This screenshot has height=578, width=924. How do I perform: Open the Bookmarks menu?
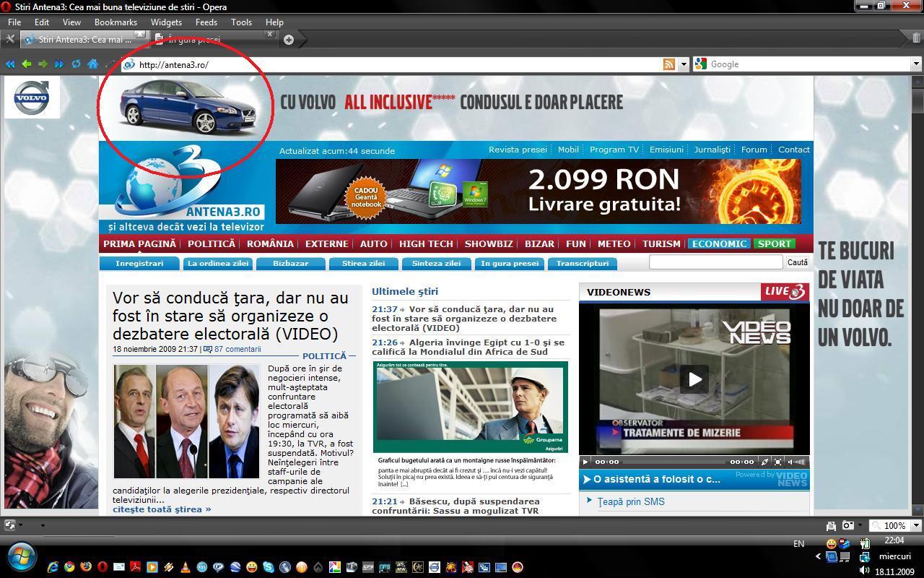click(115, 22)
